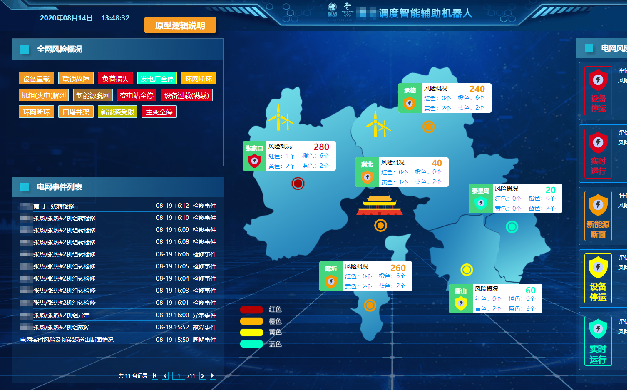Select the event row timed 16:10
This screenshot has height=390, width=627.
[x=118, y=218]
